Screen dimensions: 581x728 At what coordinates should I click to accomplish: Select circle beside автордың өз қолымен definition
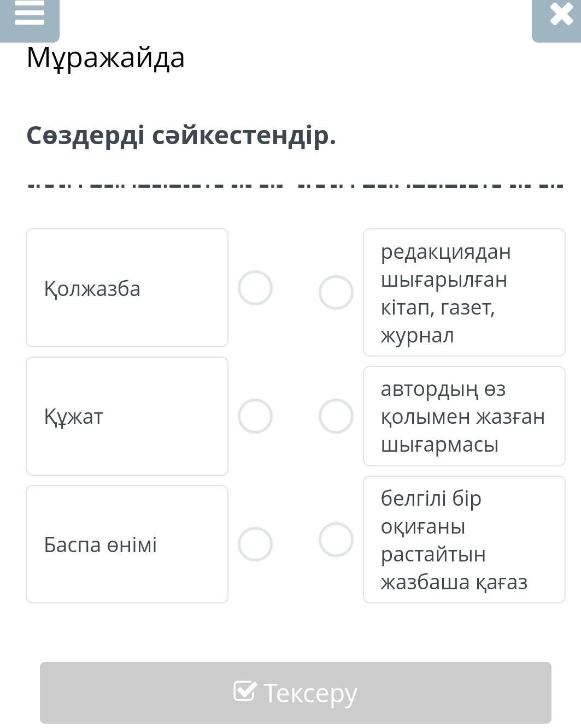[x=336, y=416]
